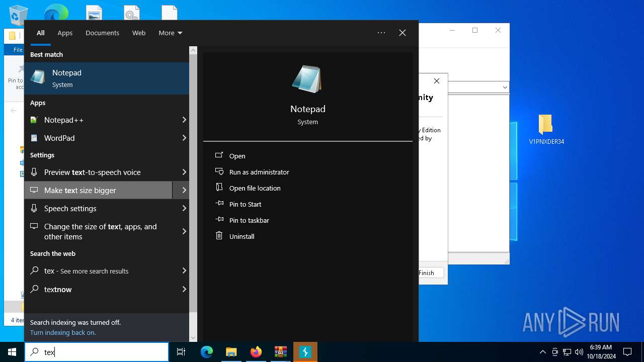Image resolution: width=644 pixels, height=362 pixels.
Task: Launch Microsoft Edge from taskbar
Action: pos(207,352)
